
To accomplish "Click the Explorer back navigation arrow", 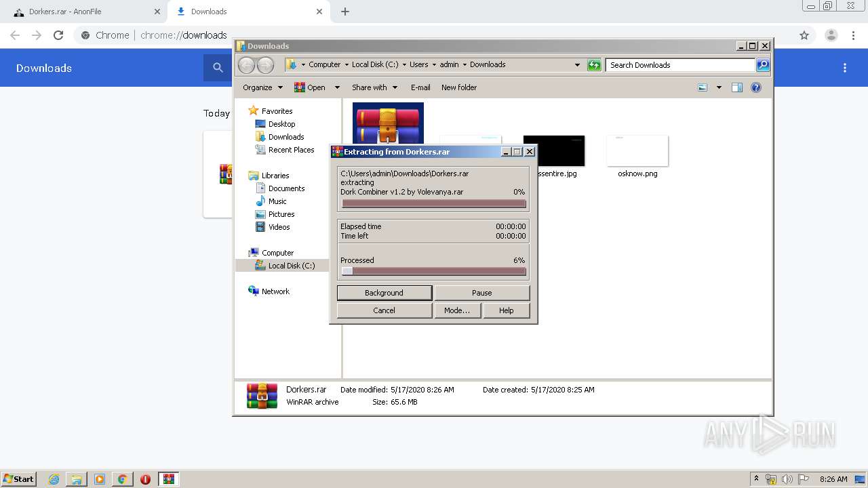I will click(x=246, y=65).
